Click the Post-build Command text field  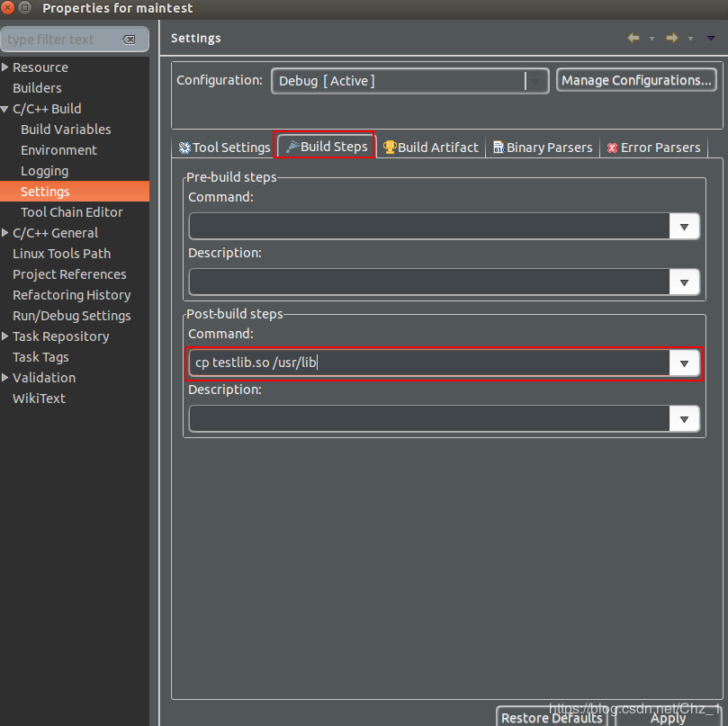pos(429,363)
